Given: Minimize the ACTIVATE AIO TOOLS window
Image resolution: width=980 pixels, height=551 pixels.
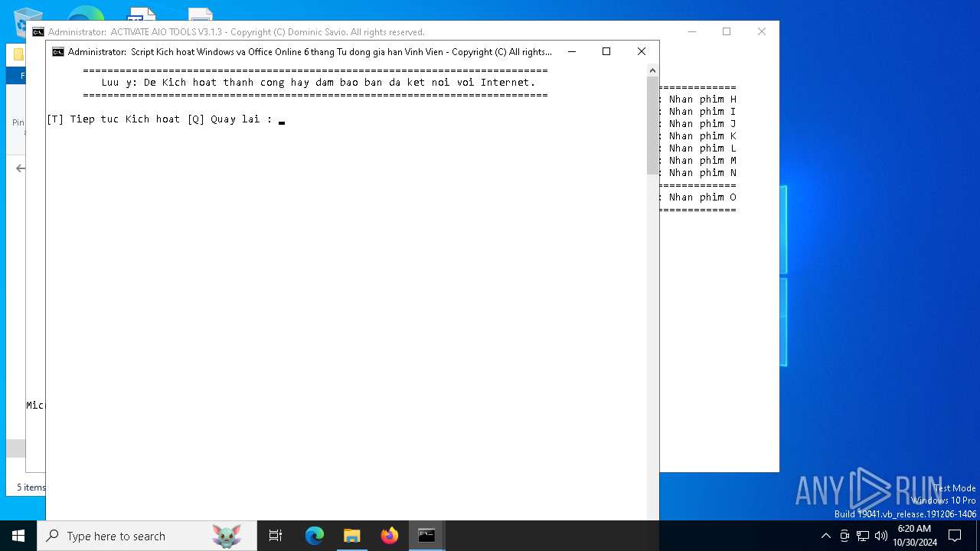Looking at the screenshot, I should 692,31.
